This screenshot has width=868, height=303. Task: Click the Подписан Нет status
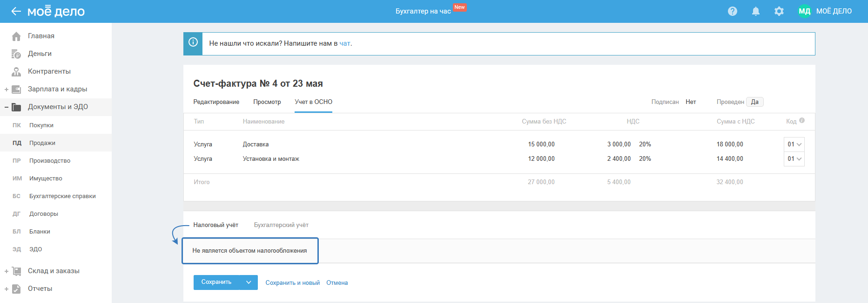(x=691, y=102)
